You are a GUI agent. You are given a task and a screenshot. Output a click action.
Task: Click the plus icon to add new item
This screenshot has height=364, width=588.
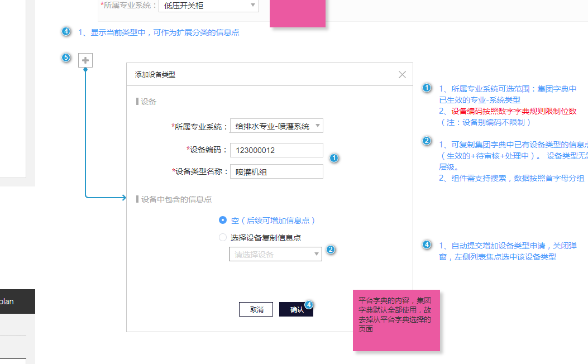tap(85, 60)
